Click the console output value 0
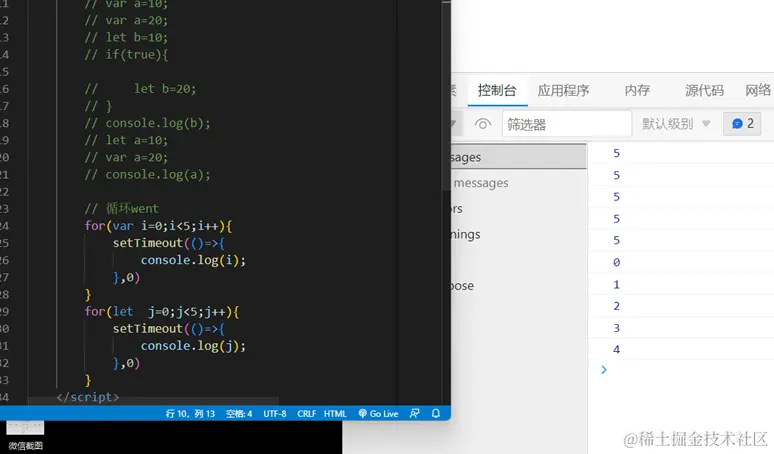The image size is (774, 454). [616, 263]
